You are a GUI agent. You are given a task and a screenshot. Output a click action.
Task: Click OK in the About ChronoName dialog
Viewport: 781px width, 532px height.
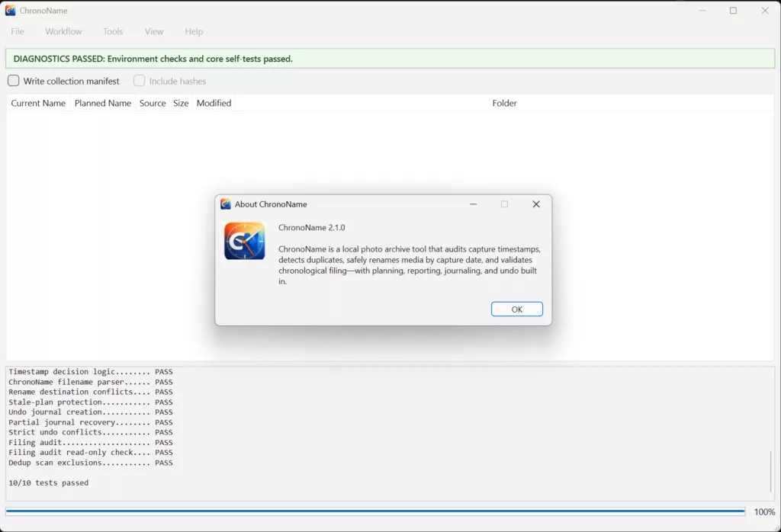pyautogui.click(x=517, y=309)
